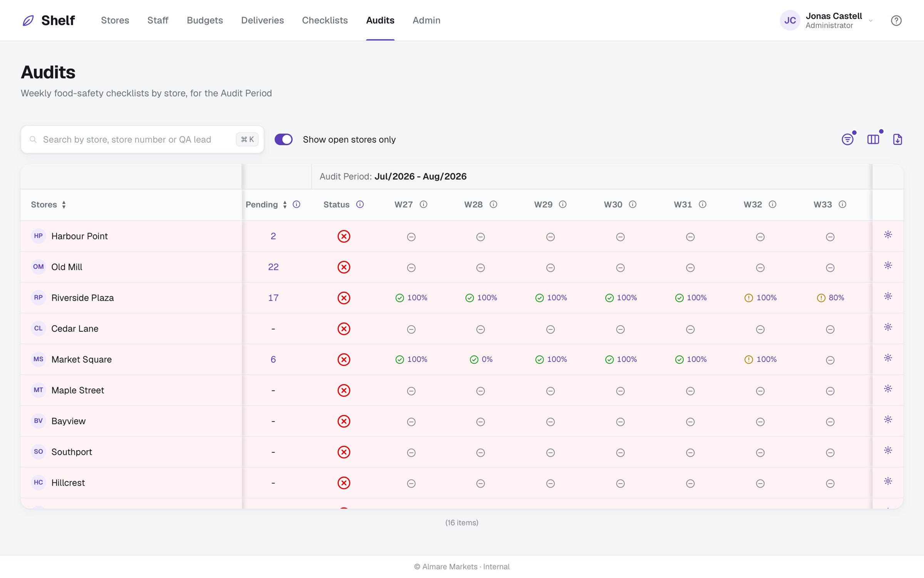Open Riverside Plaza pending count 17
This screenshot has height=578, width=924.
point(273,298)
